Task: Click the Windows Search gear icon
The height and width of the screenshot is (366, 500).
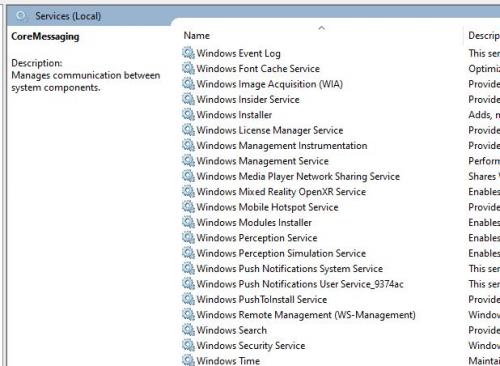Action: pyautogui.click(x=188, y=330)
